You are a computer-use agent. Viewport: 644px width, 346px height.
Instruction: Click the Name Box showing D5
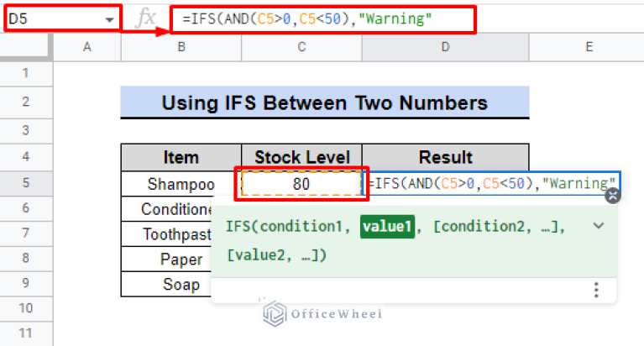pos(50,18)
